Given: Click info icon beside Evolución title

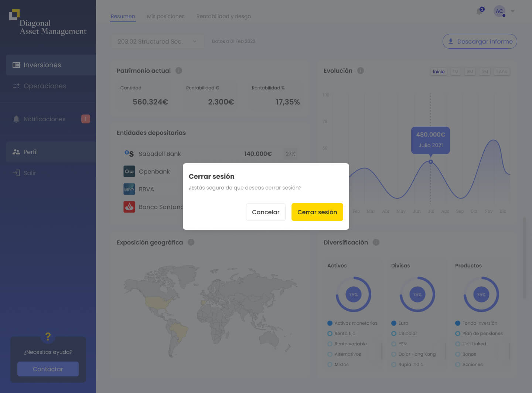Looking at the screenshot, I should pyautogui.click(x=361, y=71).
